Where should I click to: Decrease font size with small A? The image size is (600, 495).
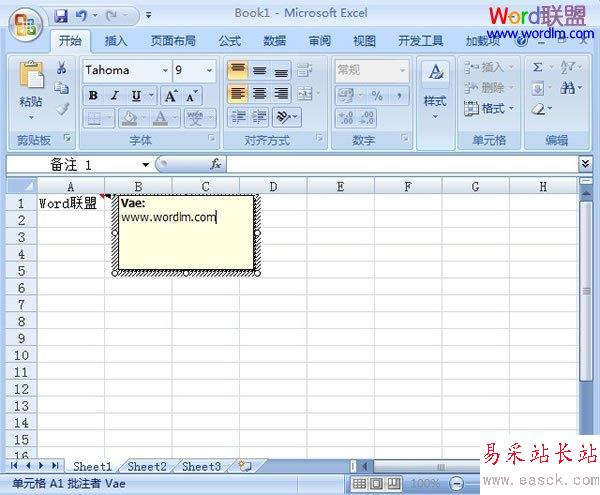click(191, 96)
